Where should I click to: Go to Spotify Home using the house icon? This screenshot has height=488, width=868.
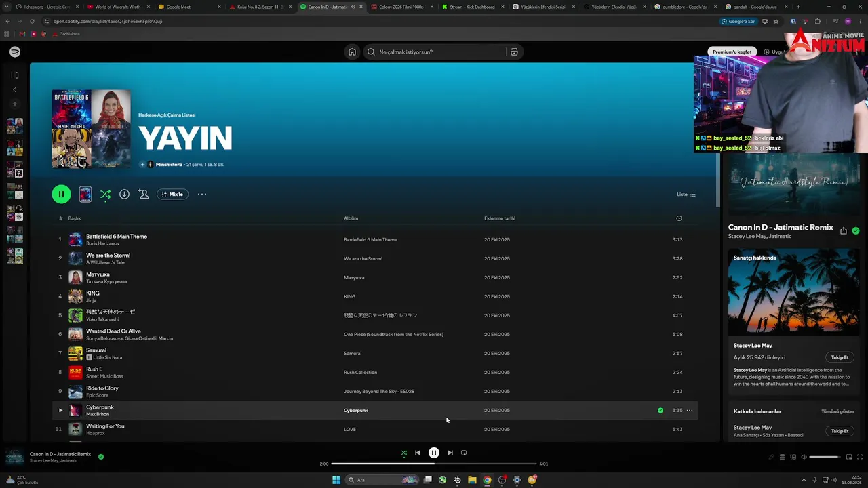click(352, 52)
